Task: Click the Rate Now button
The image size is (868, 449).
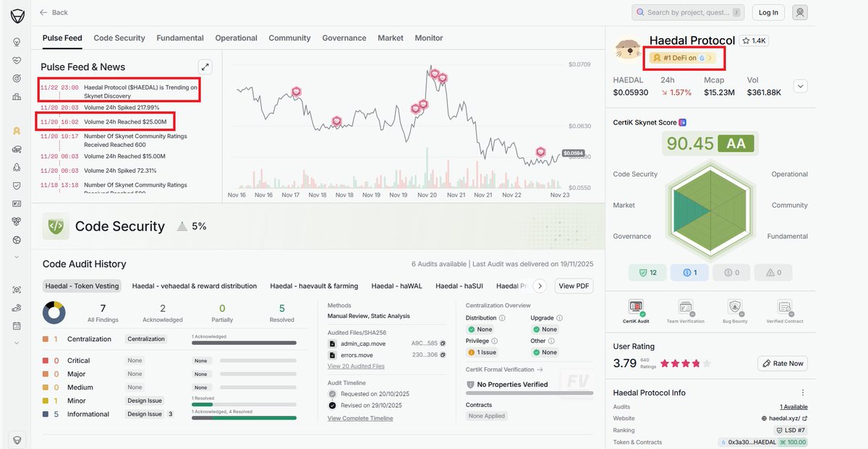Action: click(x=783, y=363)
